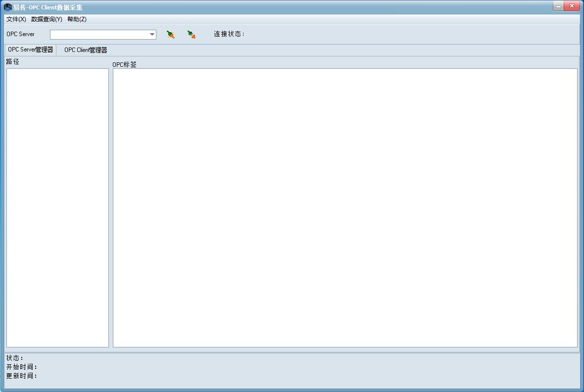Close the 易传 OPC Client window
The height and width of the screenshot is (392, 584).
573,6
